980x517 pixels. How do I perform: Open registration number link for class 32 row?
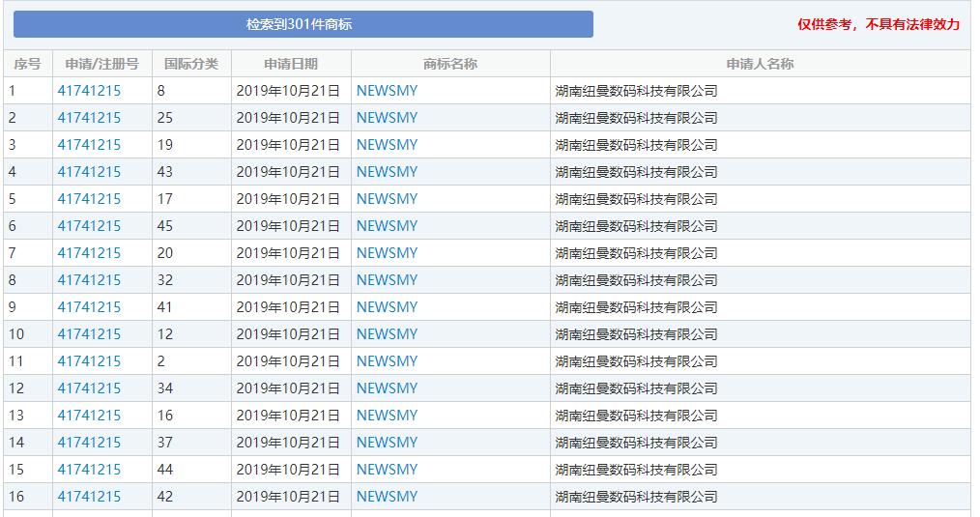[89, 280]
